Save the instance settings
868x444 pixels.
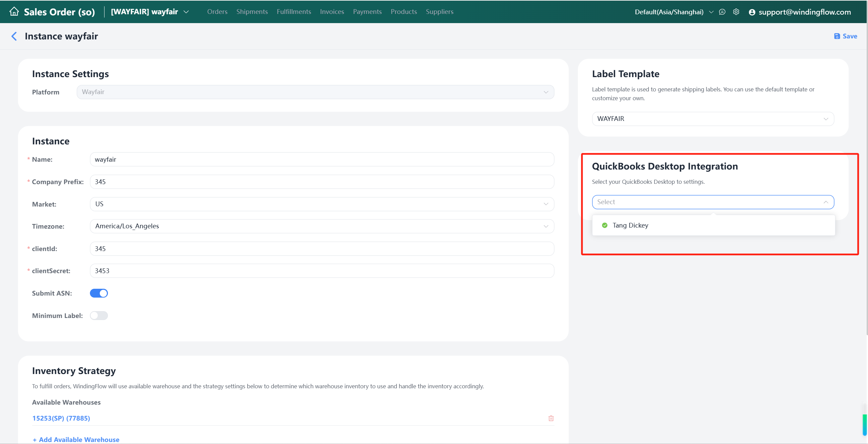tap(845, 36)
